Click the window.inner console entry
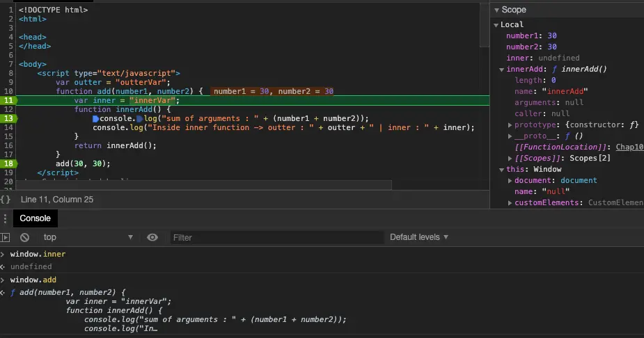 pos(38,254)
